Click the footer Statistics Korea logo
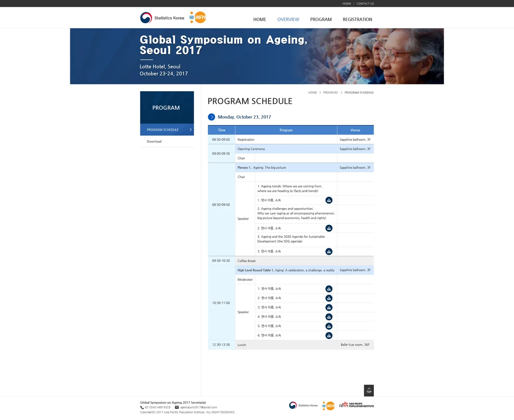The width and height of the screenshot is (514, 420). [x=303, y=405]
